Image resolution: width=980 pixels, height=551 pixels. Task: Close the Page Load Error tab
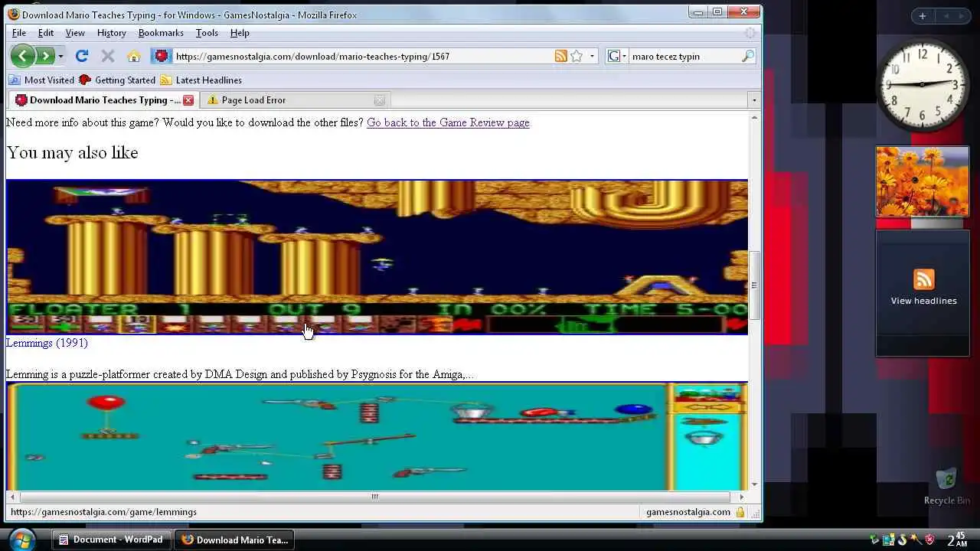click(379, 100)
